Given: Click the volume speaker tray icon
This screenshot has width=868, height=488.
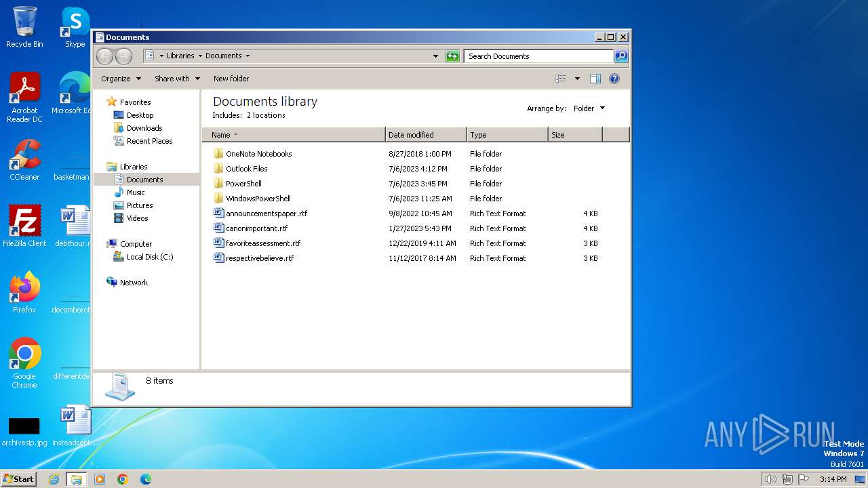Looking at the screenshot, I should 770,479.
